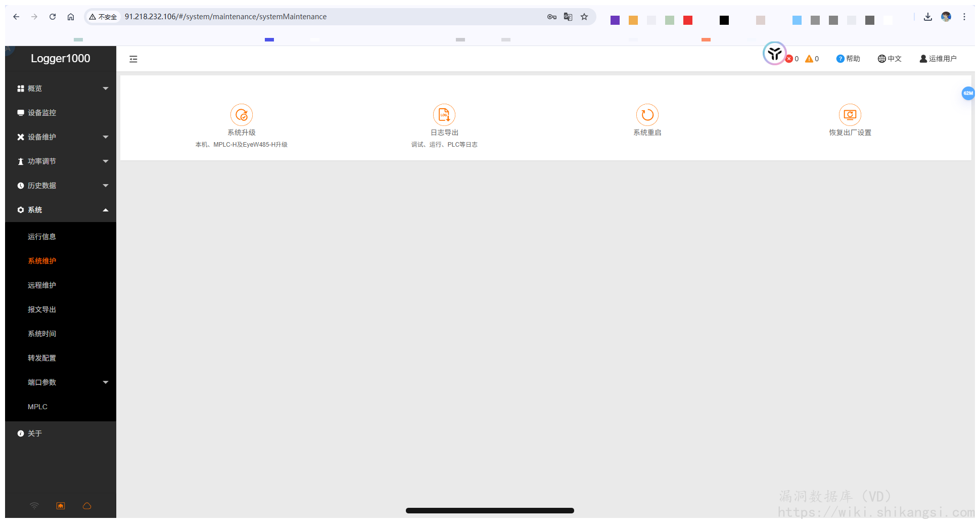Open 帮助 help
Image resolution: width=980 pixels, height=523 pixels.
point(848,59)
